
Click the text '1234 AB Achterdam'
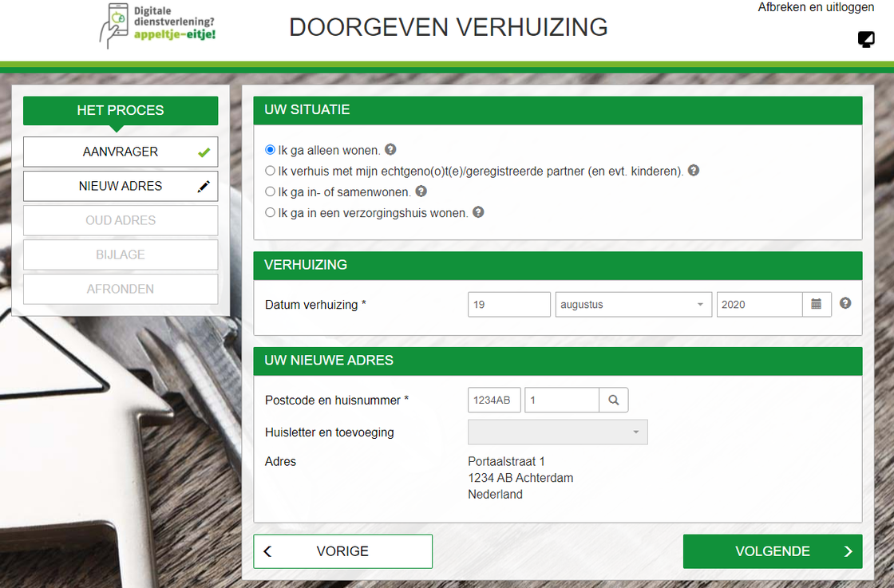click(520, 478)
